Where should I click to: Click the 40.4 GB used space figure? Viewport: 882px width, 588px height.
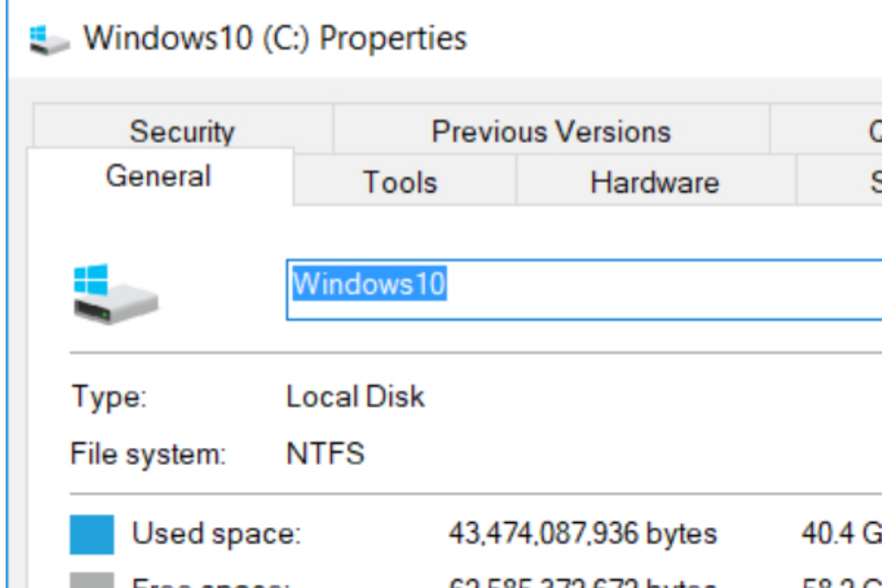pyautogui.click(x=840, y=534)
